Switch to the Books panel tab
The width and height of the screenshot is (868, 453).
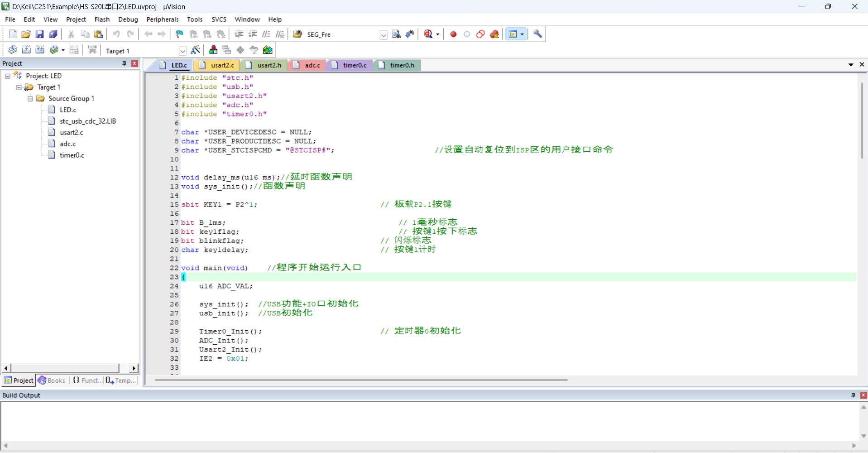tap(52, 381)
